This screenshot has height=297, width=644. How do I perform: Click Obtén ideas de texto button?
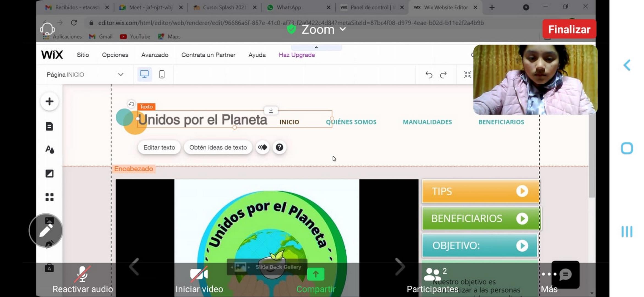[218, 147]
